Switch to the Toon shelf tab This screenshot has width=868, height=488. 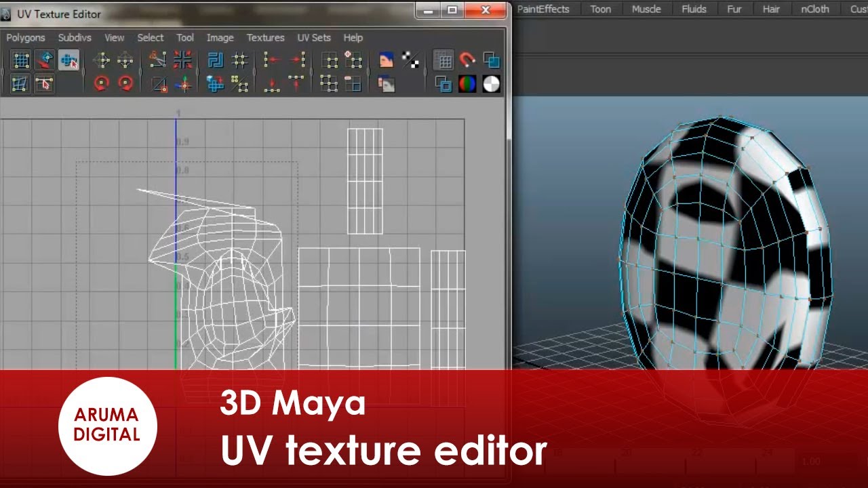[x=600, y=9]
